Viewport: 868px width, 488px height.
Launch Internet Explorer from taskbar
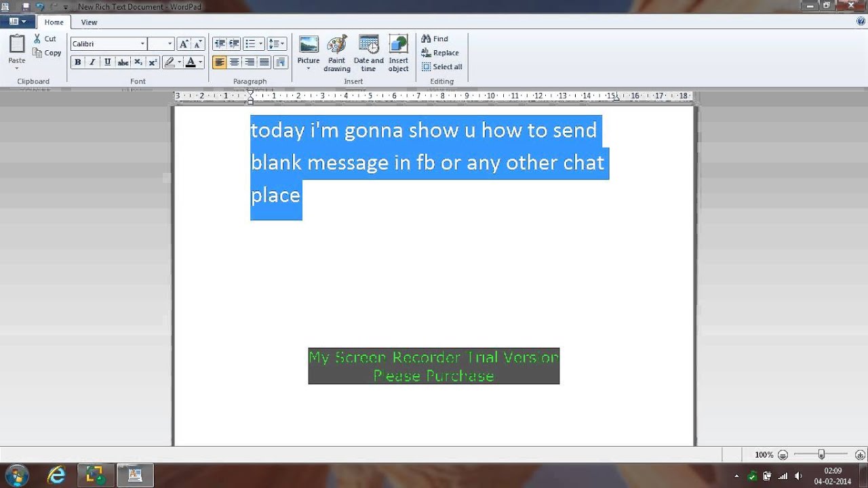57,475
